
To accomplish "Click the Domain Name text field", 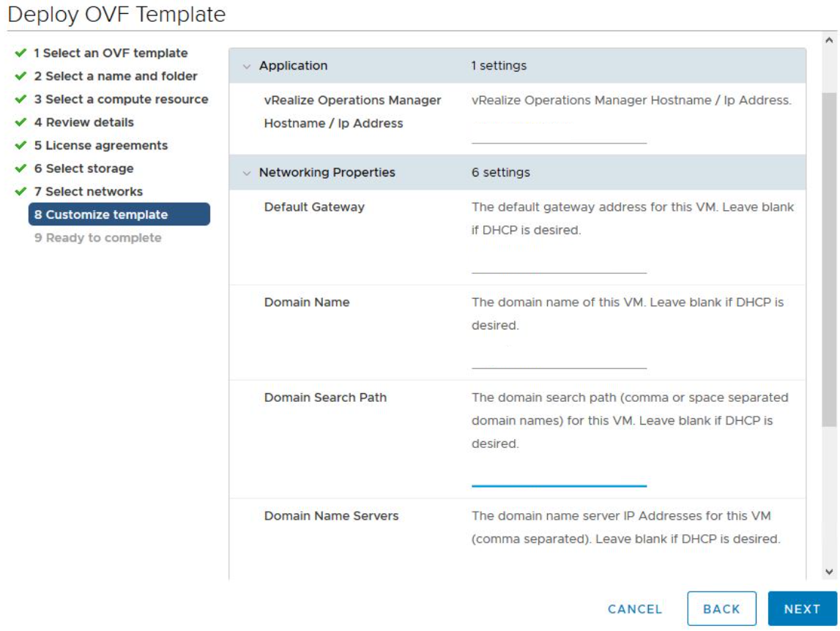I will click(x=559, y=359).
